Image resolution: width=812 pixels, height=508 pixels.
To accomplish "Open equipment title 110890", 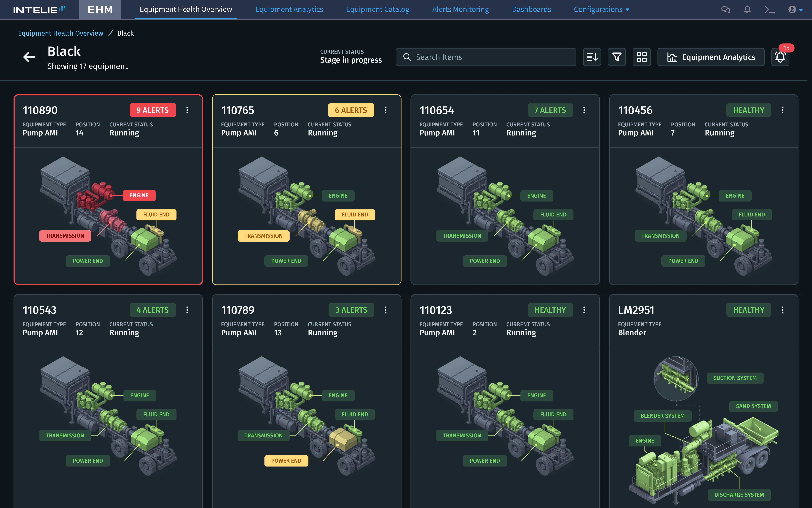I will (x=40, y=110).
